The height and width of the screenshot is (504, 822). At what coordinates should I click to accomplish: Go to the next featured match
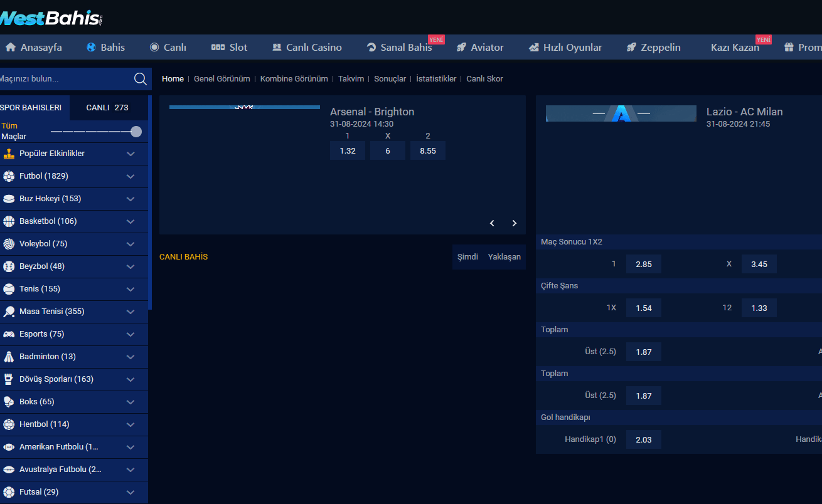[515, 223]
